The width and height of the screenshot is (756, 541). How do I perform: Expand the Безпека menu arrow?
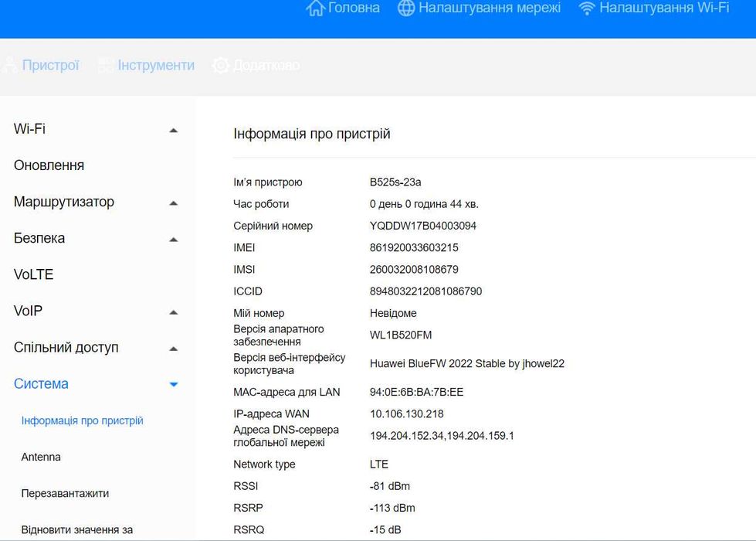click(174, 240)
